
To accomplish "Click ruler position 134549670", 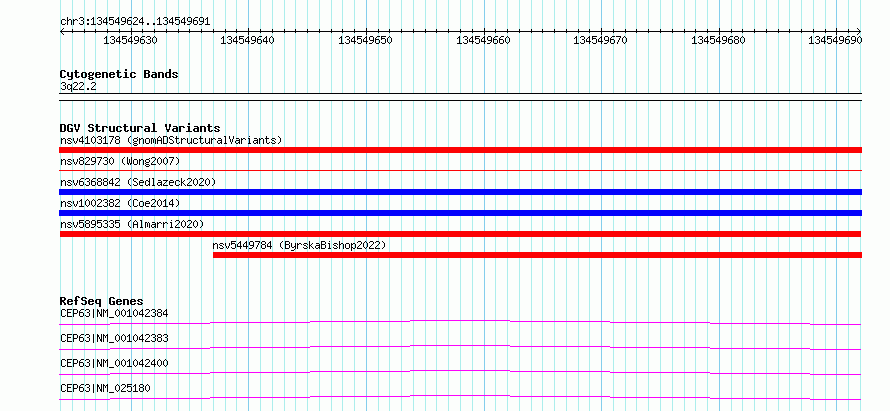I will tap(601, 40).
